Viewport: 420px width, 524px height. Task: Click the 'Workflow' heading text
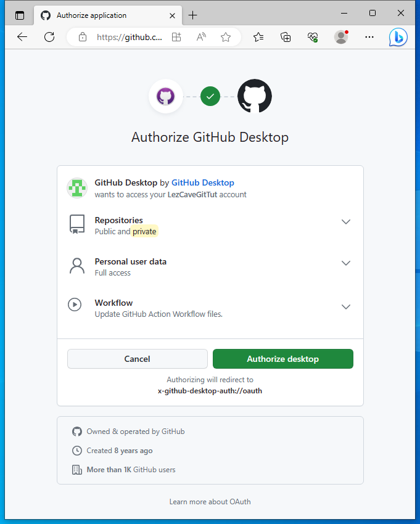tap(113, 303)
